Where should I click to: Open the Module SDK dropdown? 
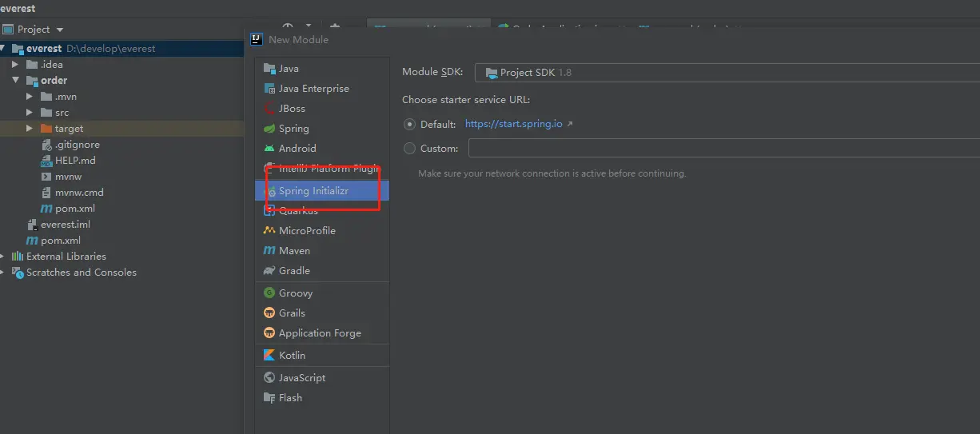[x=727, y=73]
